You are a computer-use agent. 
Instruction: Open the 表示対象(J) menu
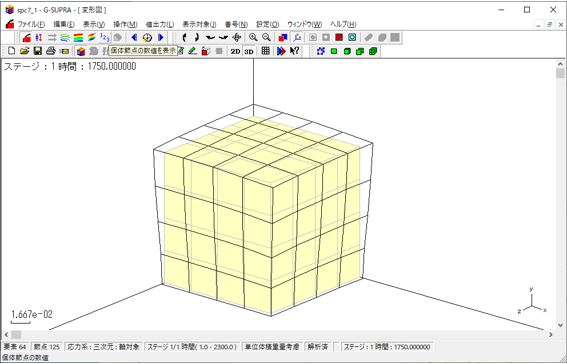tap(199, 24)
